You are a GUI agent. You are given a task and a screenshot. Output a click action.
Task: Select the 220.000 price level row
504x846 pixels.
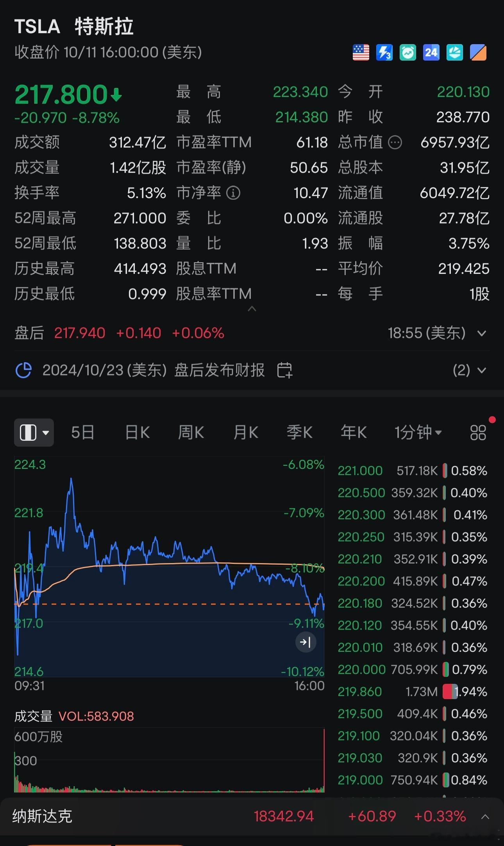coord(412,669)
